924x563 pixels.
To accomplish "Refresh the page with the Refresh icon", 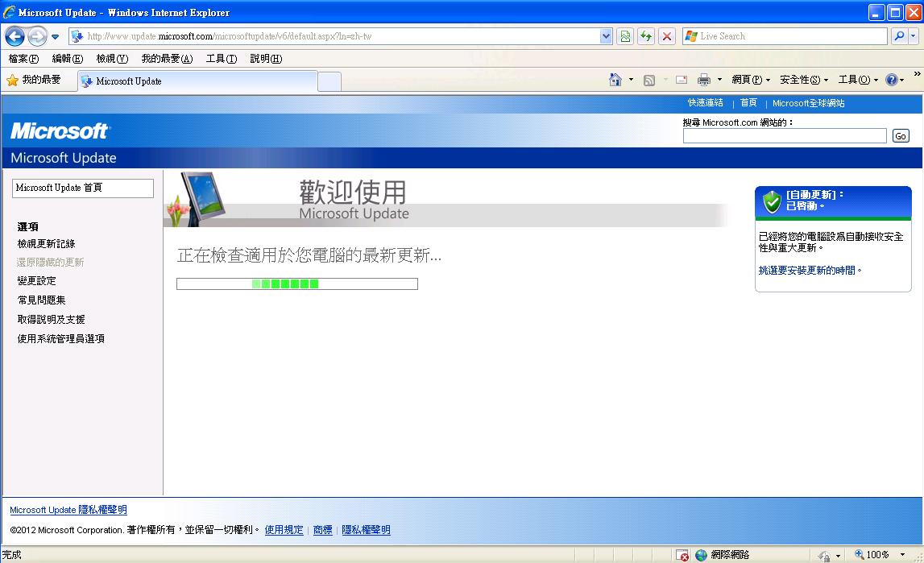I will click(x=646, y=36).
